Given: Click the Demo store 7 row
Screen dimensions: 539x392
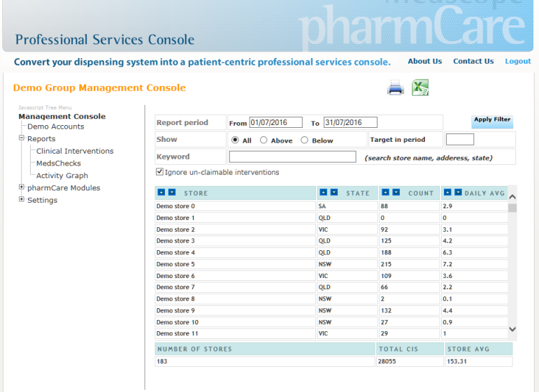Looking at the screenshot, I should pyautogui.click(x=331, y=287).
